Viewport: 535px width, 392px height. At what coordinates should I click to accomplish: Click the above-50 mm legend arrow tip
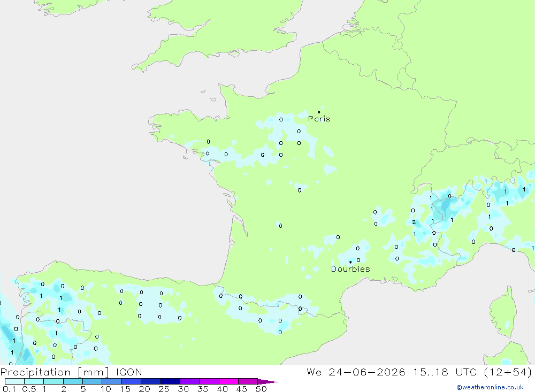(x=267, y=381)
